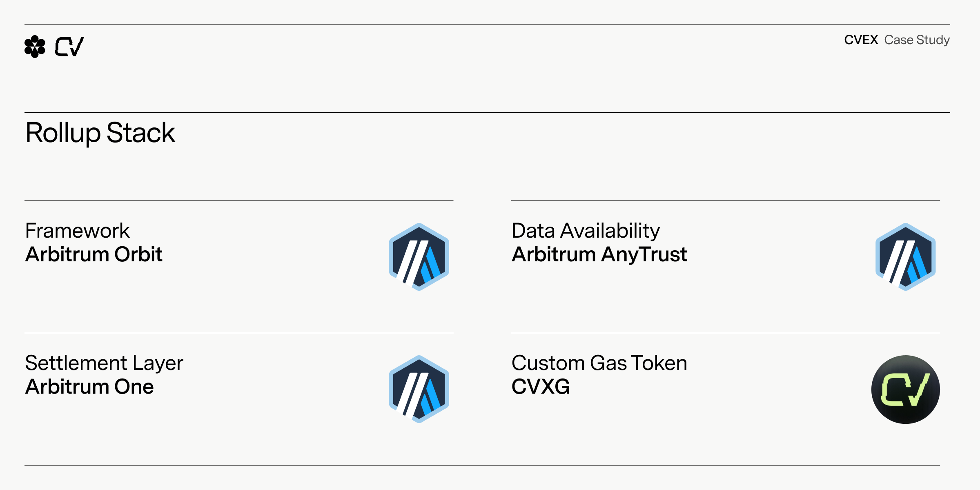
Task: Click the black flower logo icon
Action: pos(35,47)
